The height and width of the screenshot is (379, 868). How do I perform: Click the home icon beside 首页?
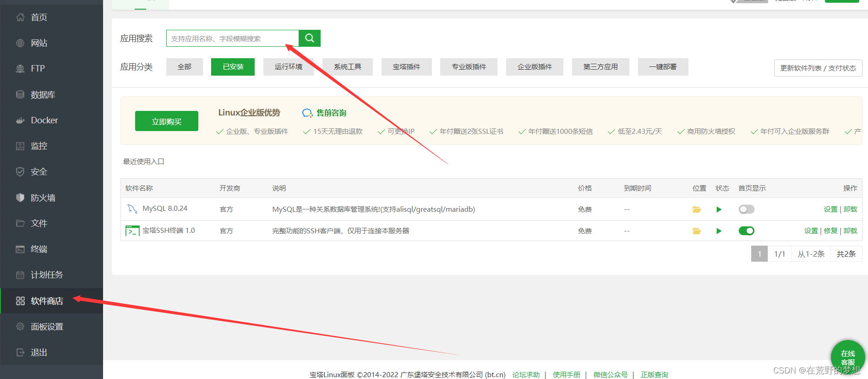click(20, 17)
